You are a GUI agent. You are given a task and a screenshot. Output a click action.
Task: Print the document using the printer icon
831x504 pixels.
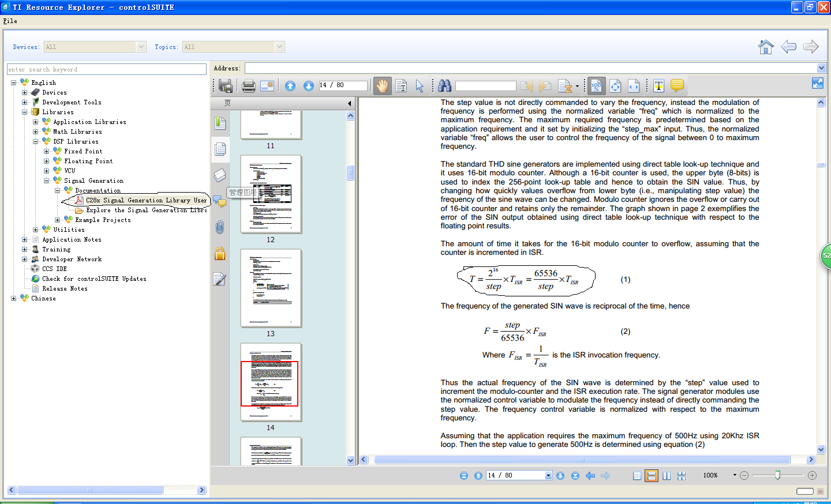(x=249, y=86)
